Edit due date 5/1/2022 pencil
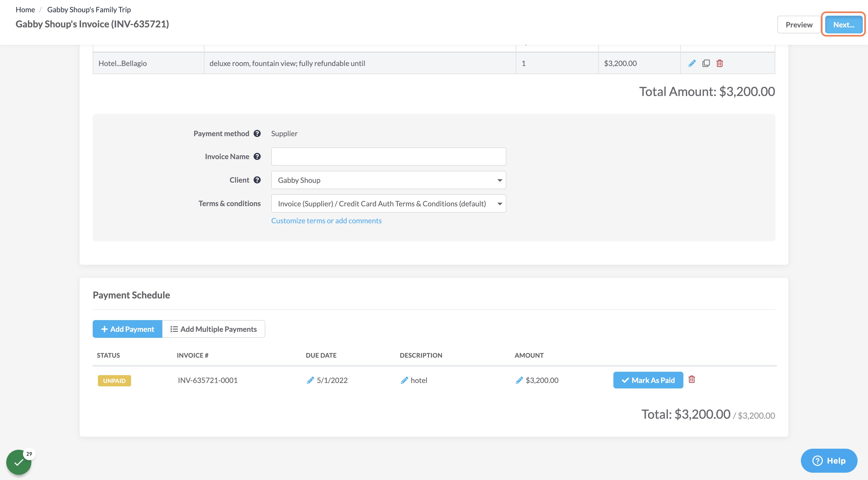This screenshot has width=868, height=480. 310,380
